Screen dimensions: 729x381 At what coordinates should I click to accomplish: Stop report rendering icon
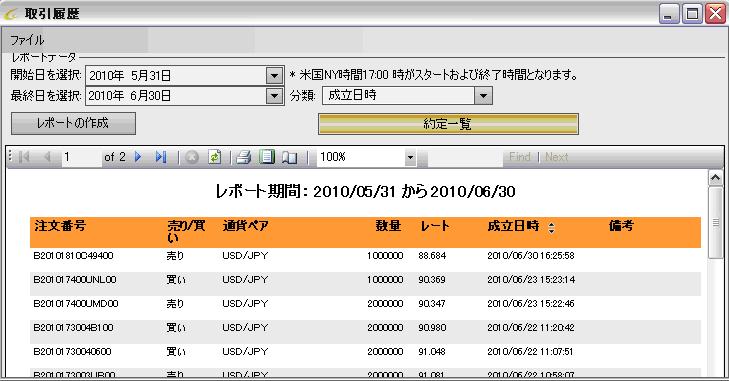click(x=192, y=157)
